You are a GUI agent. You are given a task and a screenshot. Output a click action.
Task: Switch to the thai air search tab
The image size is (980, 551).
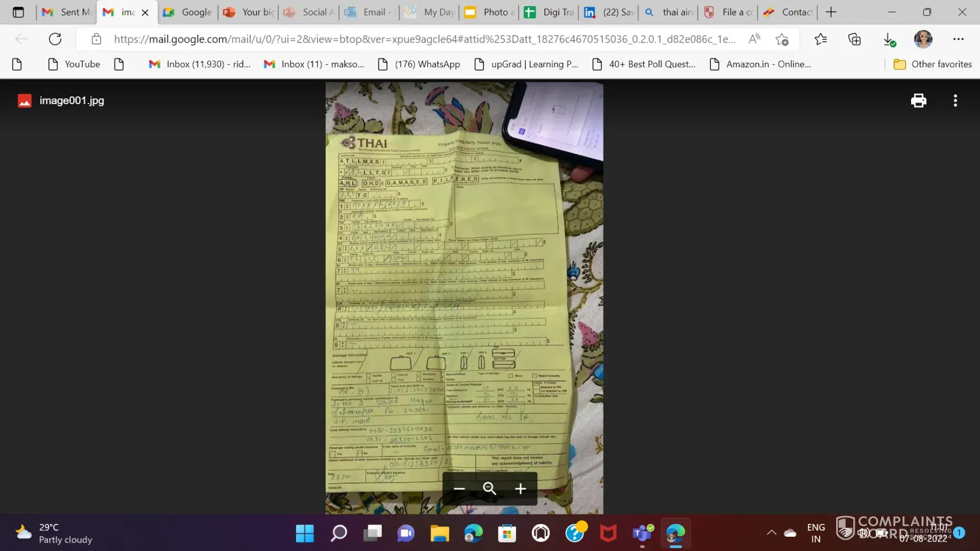click(x=670, y=12)
